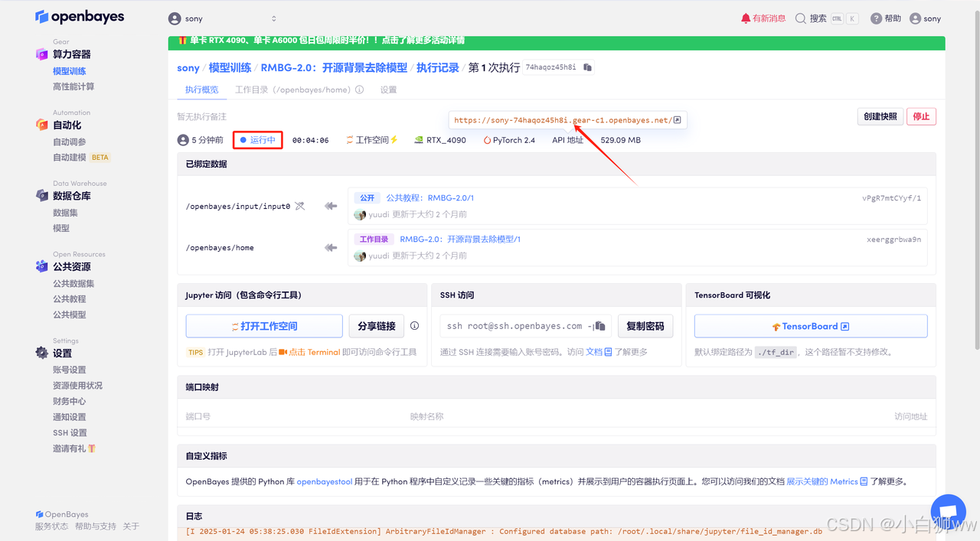
Task: Click the document icon after 文档 link
Action: (609, 352)
